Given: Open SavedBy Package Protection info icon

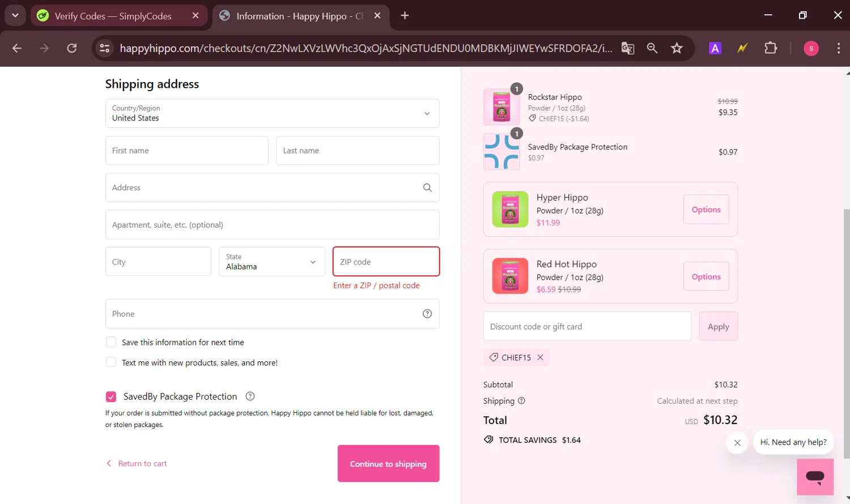Looking at the screenshot, I should coord(250,396).
